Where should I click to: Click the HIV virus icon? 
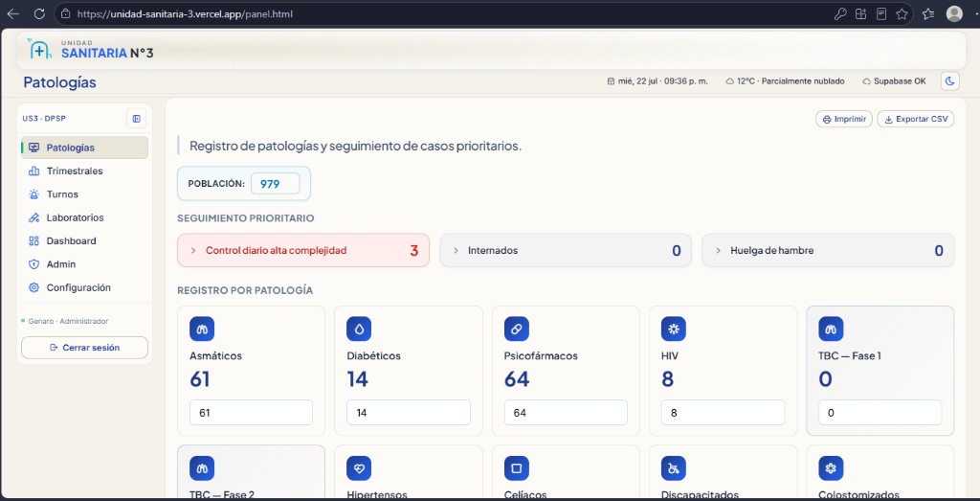pyautogui.click(x=674, y=329)
